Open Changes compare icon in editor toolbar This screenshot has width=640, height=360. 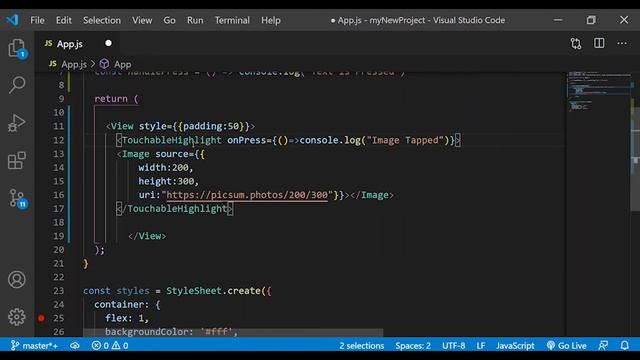pos(576,44)
